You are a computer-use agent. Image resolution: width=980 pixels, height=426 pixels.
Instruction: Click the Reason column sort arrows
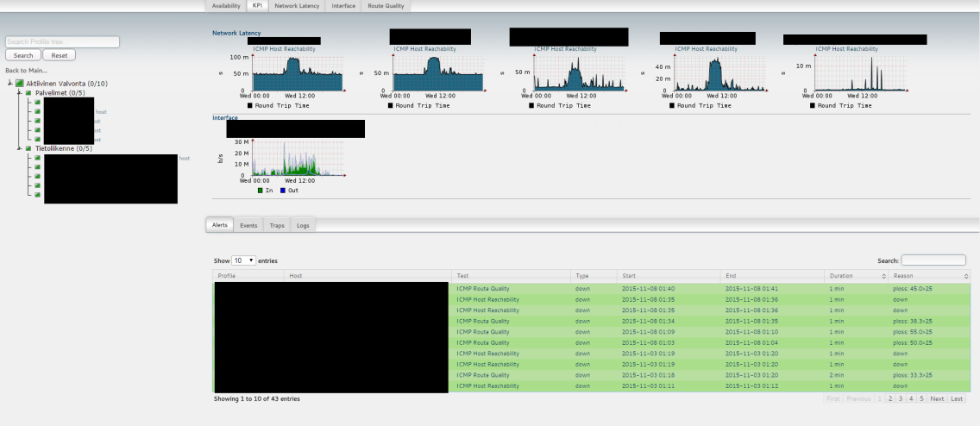967,276
